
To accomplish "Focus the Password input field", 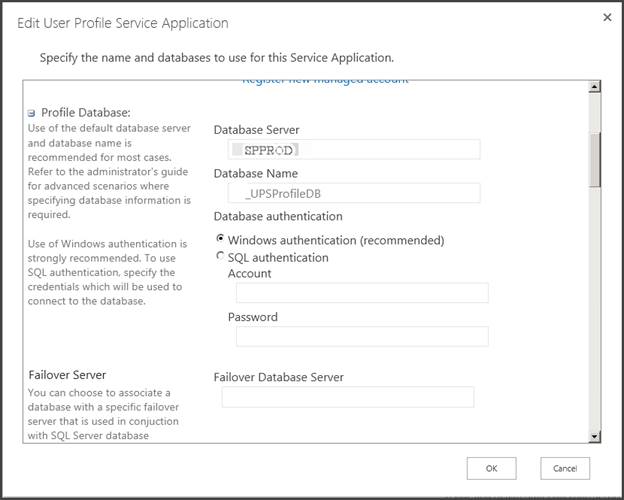I will [x=362, y=336].
